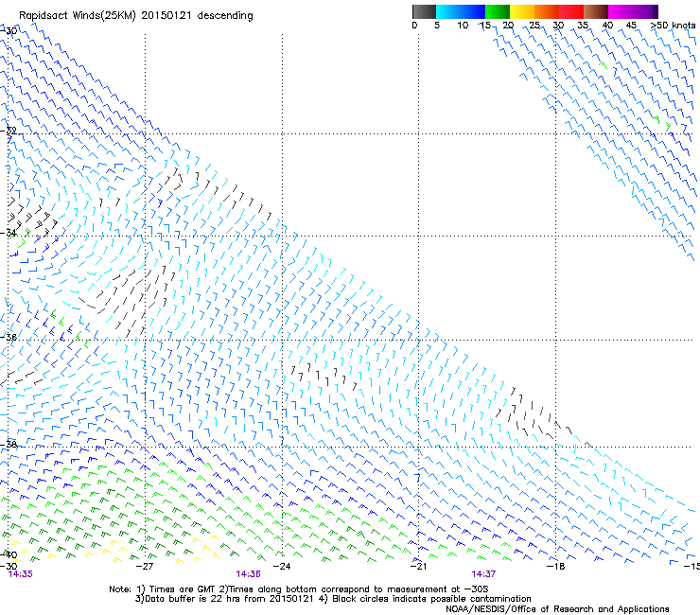
Task: Click the note line starting 'Note: 1) Times are GMT'
Action: click(299, 589)
